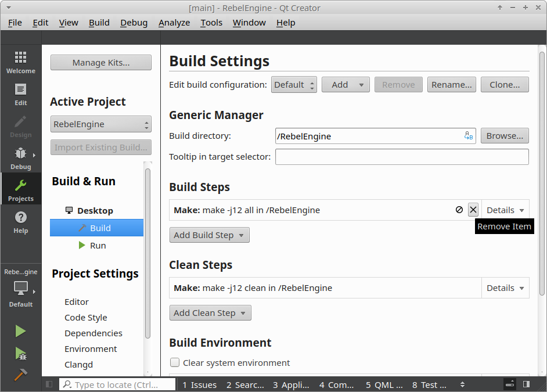The height and width of the screenshot is (392, 547).
Task: Open the Edit menu
Action: pos(41,23)
